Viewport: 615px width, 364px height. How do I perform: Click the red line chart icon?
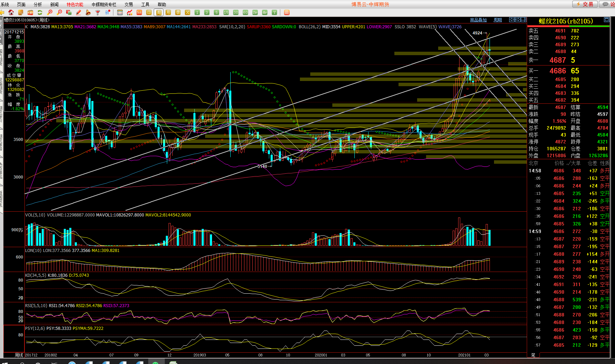pyautogui.click(x=130, y=12)
